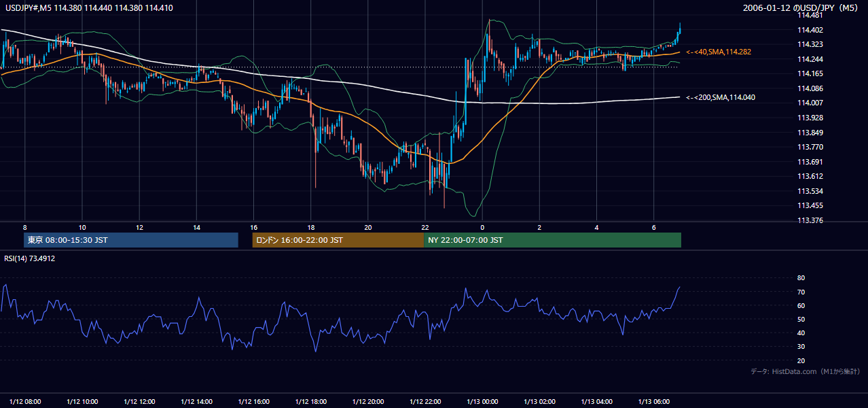The width and height of the screenshot is (868, 408).
Task: Click RSI axis level 30
Action: 801,347
